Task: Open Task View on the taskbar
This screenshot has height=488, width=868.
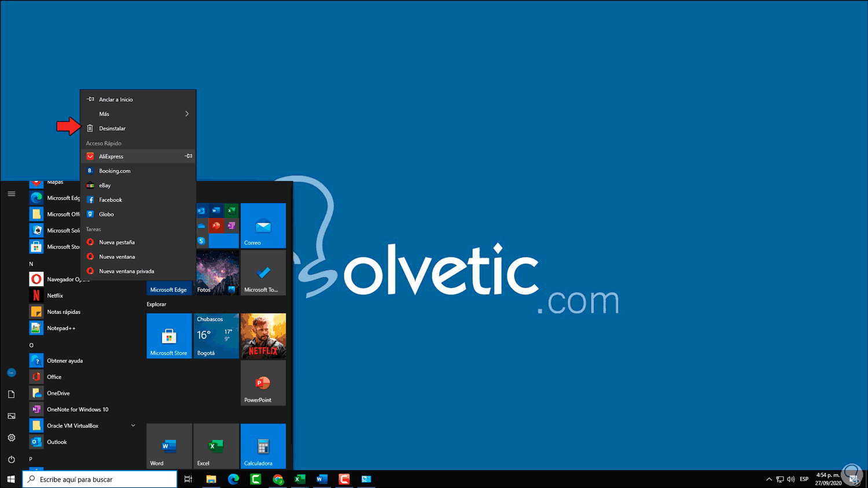Action: click(x=188, y=479)
